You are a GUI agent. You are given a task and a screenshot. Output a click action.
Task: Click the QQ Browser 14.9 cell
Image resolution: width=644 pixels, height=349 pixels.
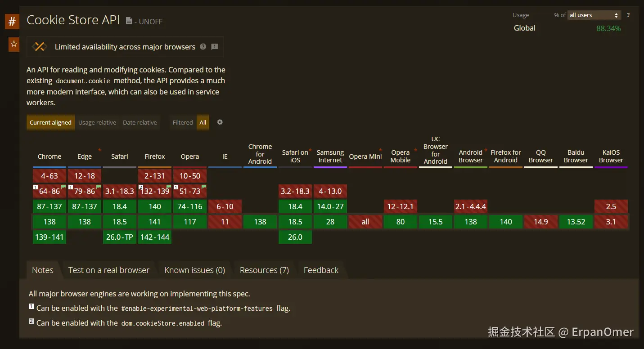click(541, 222)
